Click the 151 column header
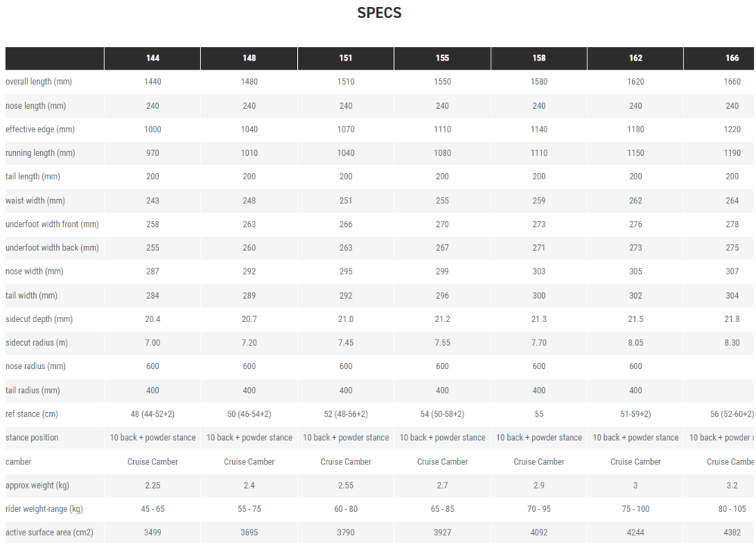This screenshot has width=756, height=543. [345, 58]
